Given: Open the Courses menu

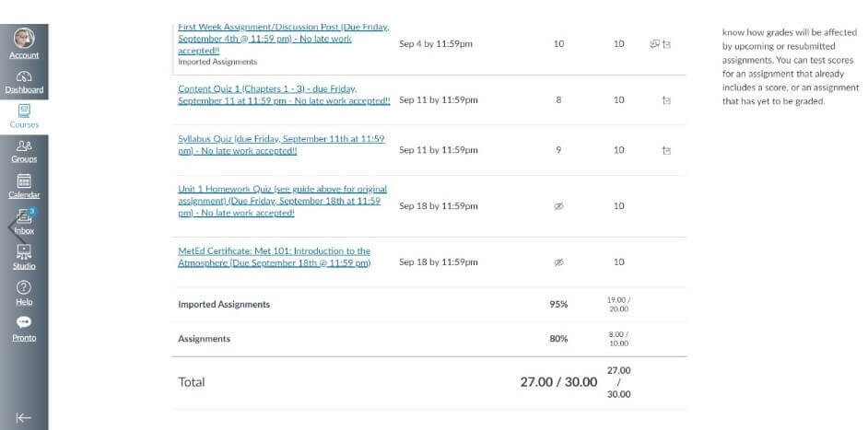Looking at the screenshot, I should (x=24, y=115).
